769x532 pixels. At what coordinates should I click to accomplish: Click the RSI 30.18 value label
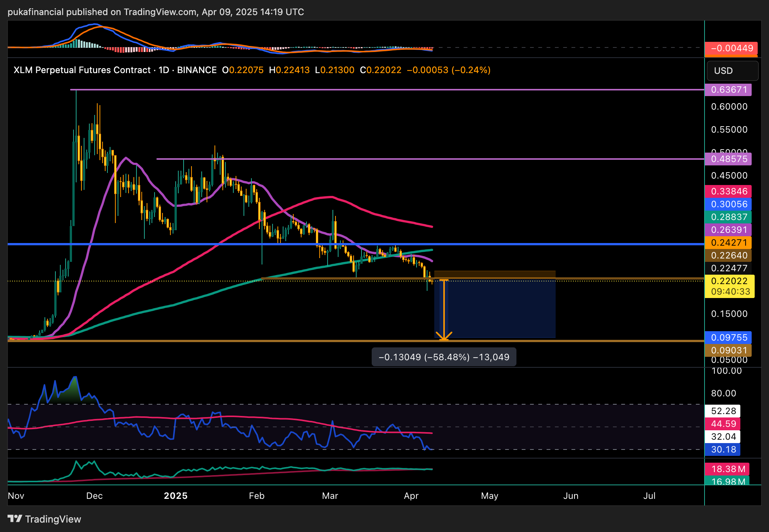(x=723, y=449)
